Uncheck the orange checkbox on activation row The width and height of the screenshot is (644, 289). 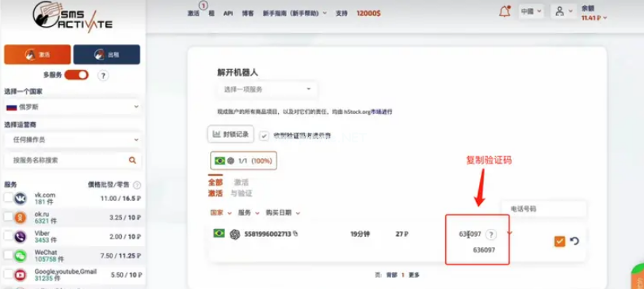559,241
